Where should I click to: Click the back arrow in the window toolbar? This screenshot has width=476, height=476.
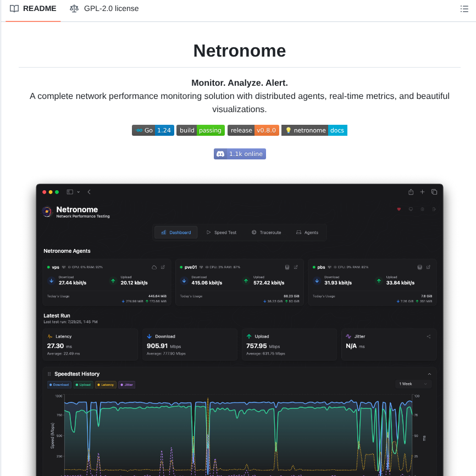point(89,192)
